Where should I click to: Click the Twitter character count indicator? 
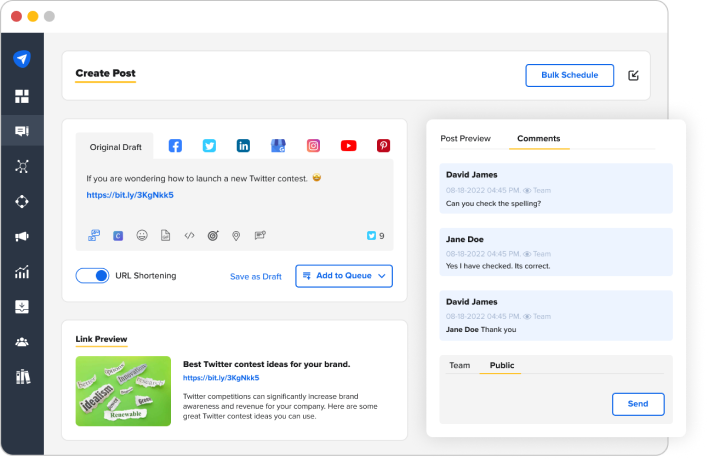376,236
